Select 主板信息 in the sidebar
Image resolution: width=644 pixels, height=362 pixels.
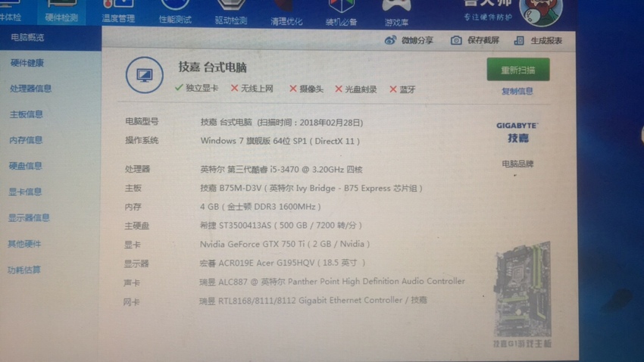click(x=27, y=114)
